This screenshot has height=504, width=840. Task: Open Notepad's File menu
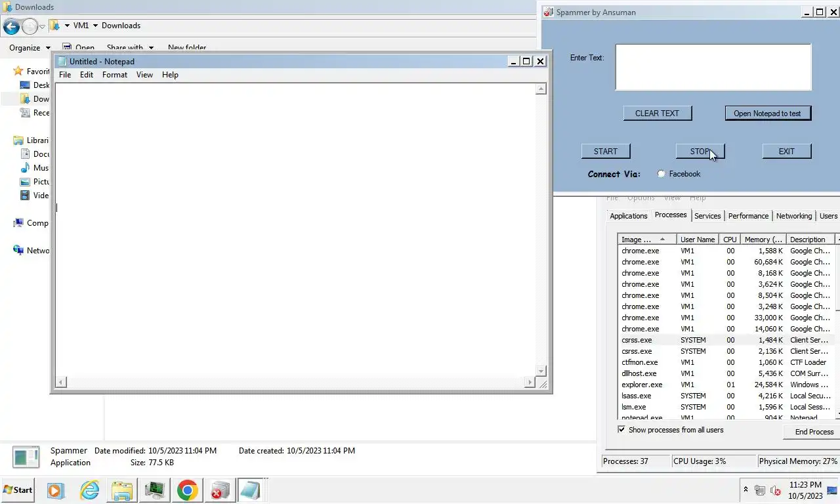pyautogui.click(x=65, y=75)
